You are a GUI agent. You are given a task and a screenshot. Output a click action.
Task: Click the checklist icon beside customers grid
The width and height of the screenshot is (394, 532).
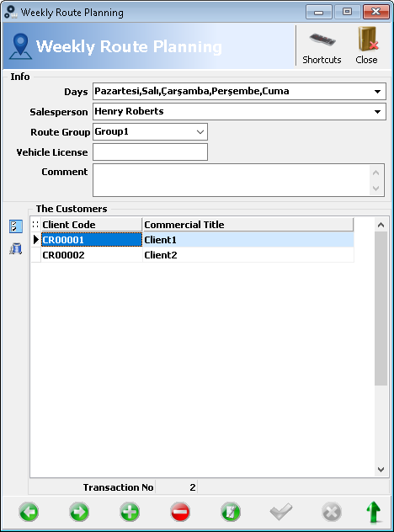16,226
